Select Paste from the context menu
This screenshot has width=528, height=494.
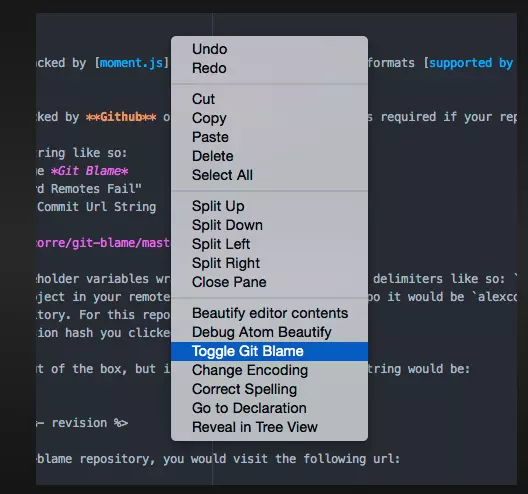point(269,137)
